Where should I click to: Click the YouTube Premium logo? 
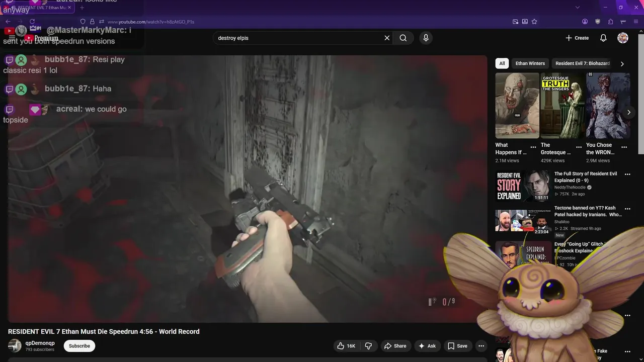click(42, 38)
